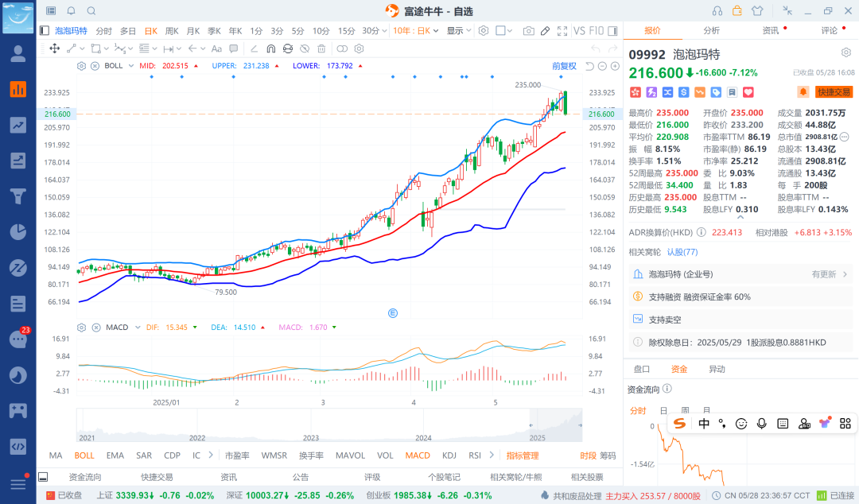Select the move crosshair drawing tool
Screen dimensions: 859x504
[55, 48]
